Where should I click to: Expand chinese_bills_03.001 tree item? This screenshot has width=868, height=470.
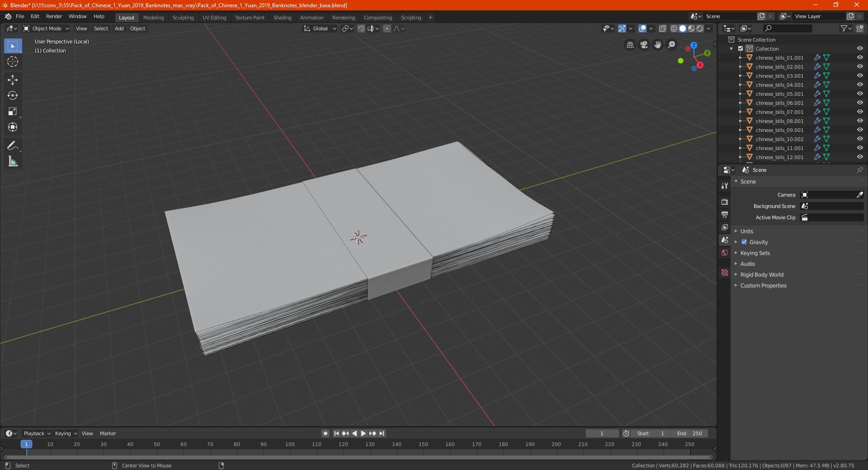[741, 76]
